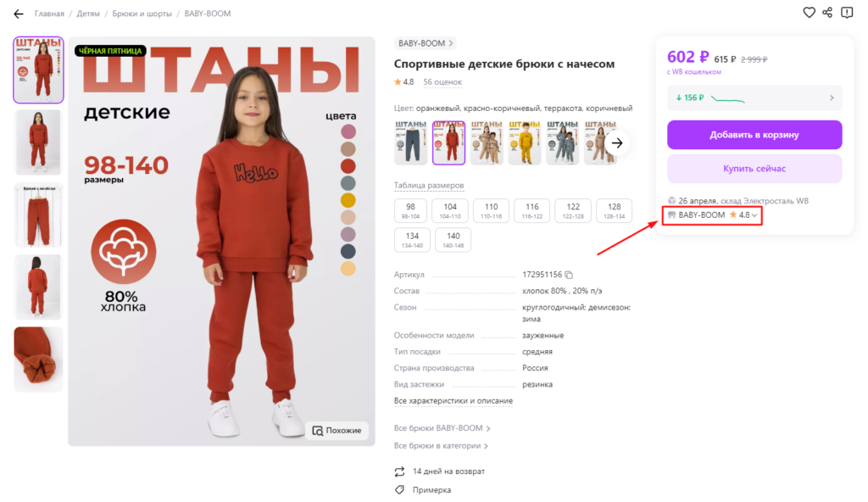This screenshot has height=502, width=868.
Task: Open 'Брюки и шорты' breadcrumb
Action: click(x=142, y=14)
